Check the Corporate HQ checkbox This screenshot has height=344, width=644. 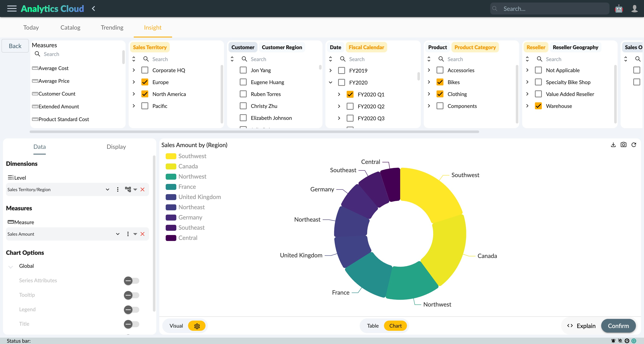coord(145,70)
